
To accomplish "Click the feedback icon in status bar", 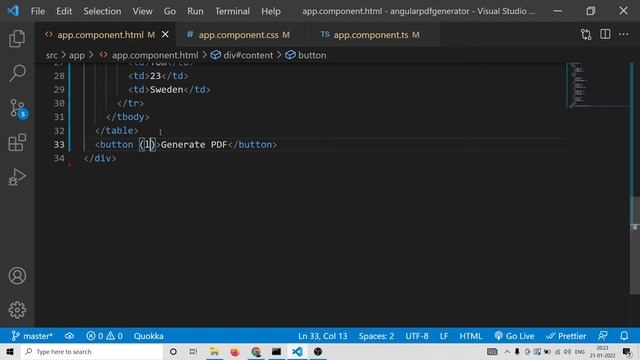I will point(603,336).
